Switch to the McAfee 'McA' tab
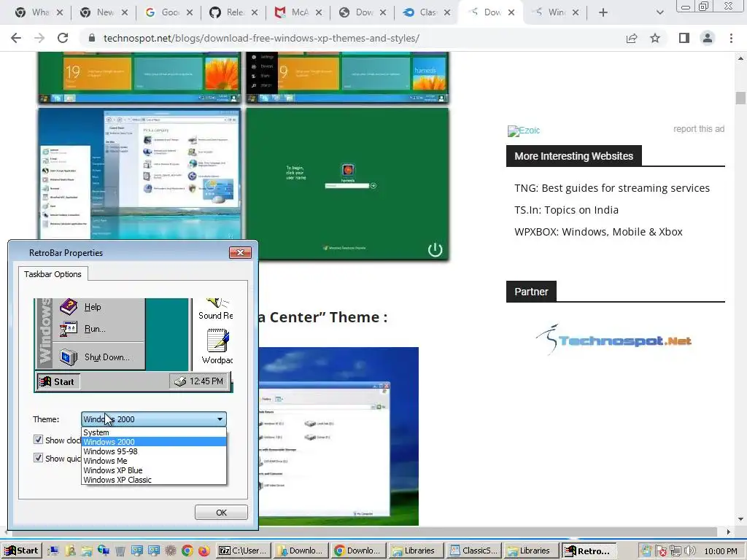 tap(293, 12)
